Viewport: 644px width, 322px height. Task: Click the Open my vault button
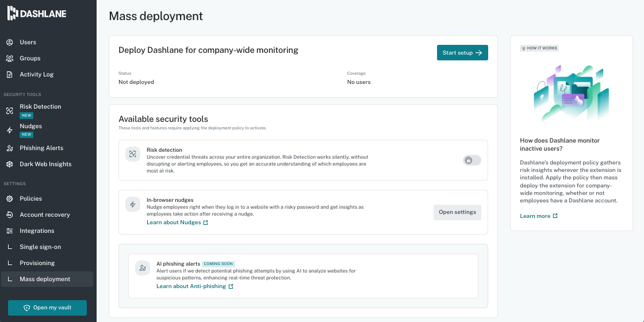click(47, 308)
